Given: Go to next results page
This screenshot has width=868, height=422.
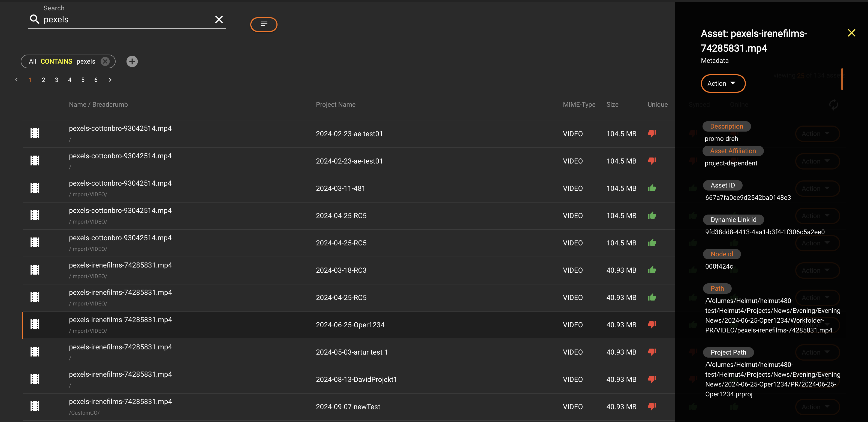Looking at the screenshot, I should (110, 80).
